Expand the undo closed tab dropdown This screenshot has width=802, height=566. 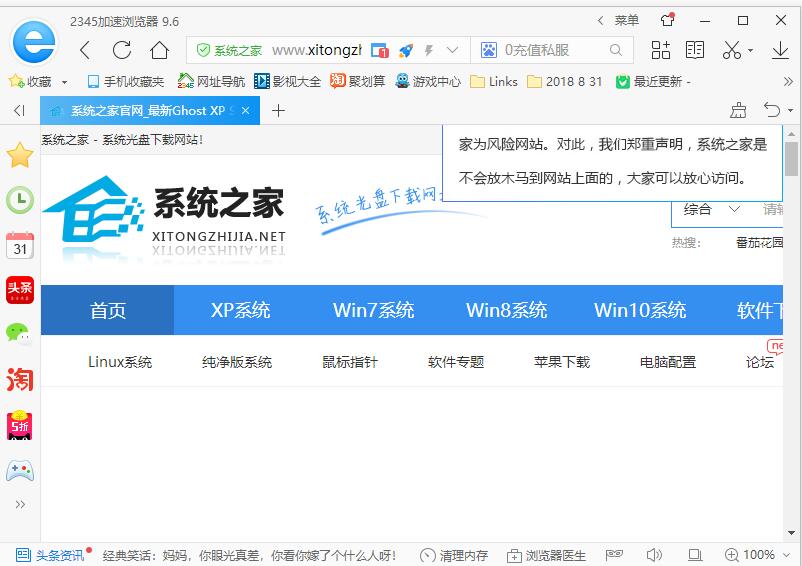pos(791,110)
